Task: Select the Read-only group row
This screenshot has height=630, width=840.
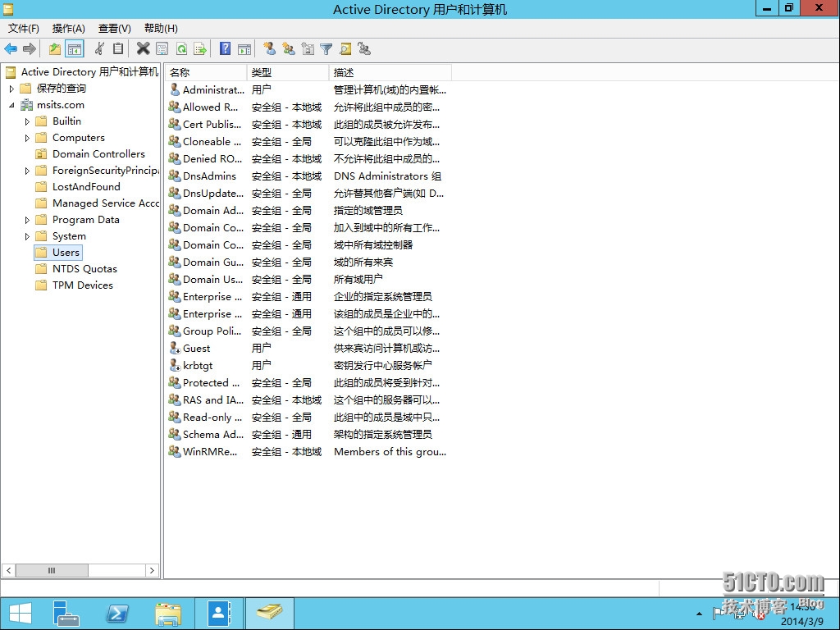Action: [x=308, y=418]
